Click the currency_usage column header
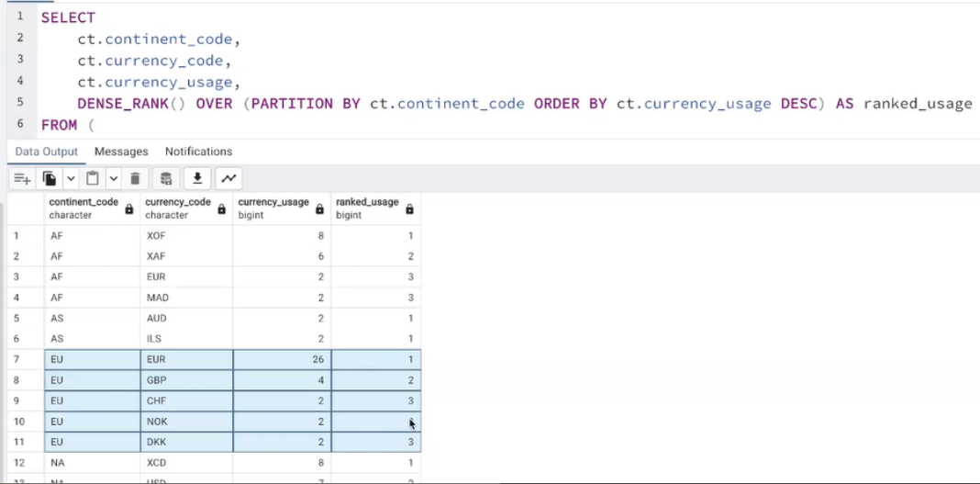Screen dimensions: 980x484 click(x=282, y=208)
